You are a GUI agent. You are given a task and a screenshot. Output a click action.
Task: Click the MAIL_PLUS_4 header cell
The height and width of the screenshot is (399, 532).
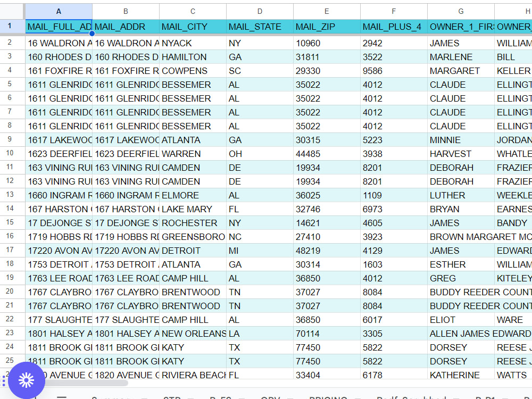tap(394, 27)
